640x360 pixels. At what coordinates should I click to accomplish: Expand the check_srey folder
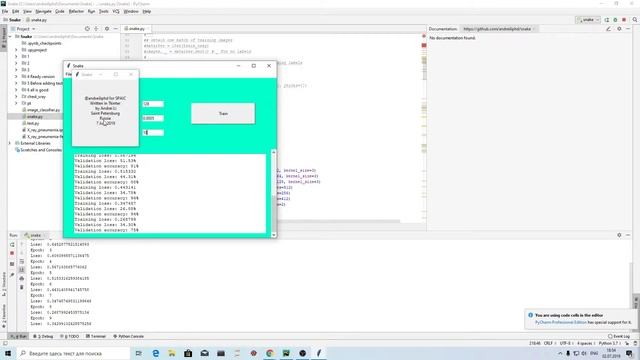tap(16, 97)
